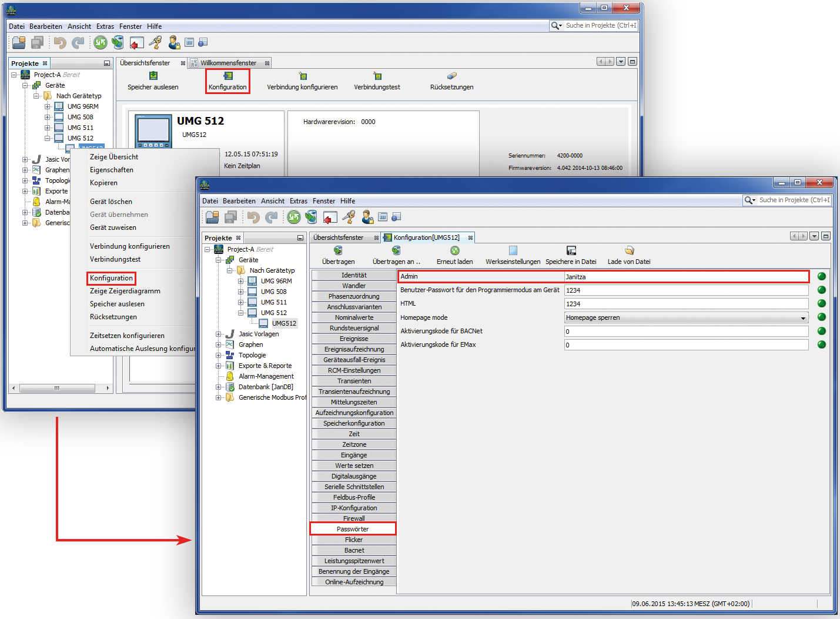Click the horizontal scrollbar in Projekte panel
The width and height of the screenshot is (840, 619).
point(57,388)
